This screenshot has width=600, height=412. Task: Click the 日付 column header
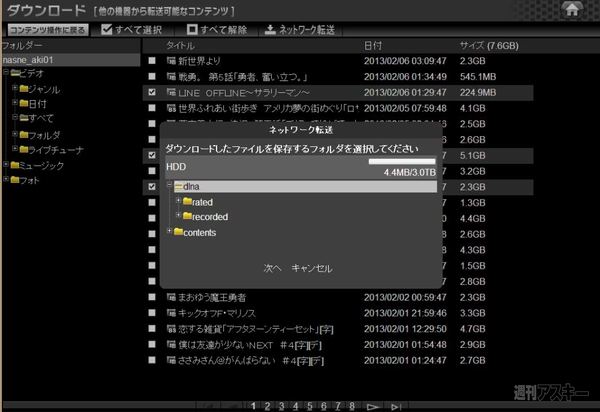[373, 46]
